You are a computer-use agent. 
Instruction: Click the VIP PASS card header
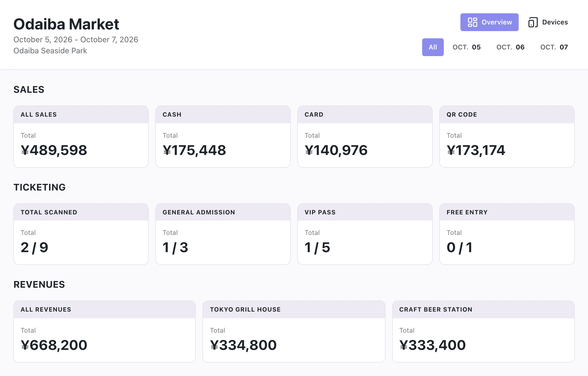(365, 212)
